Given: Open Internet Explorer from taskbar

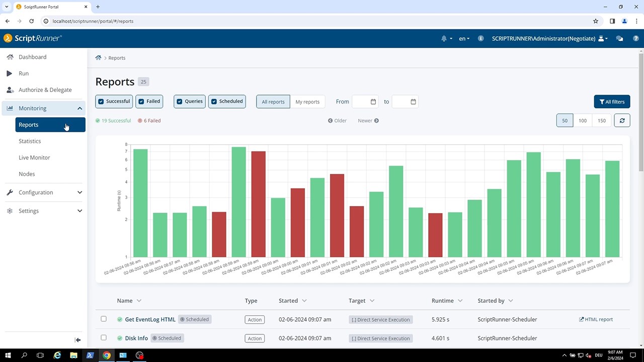Looking at the screenshot, I should tap(57, 355).
